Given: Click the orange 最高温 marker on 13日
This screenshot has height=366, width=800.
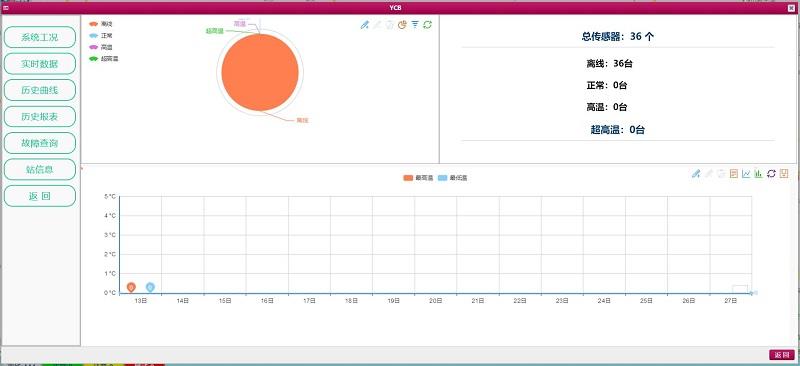Looking at the screenshot, I should coord(131,287).
